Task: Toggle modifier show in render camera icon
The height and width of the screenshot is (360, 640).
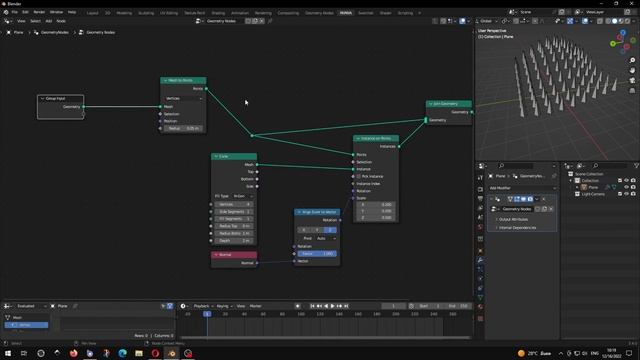Action: pos(530,199)
